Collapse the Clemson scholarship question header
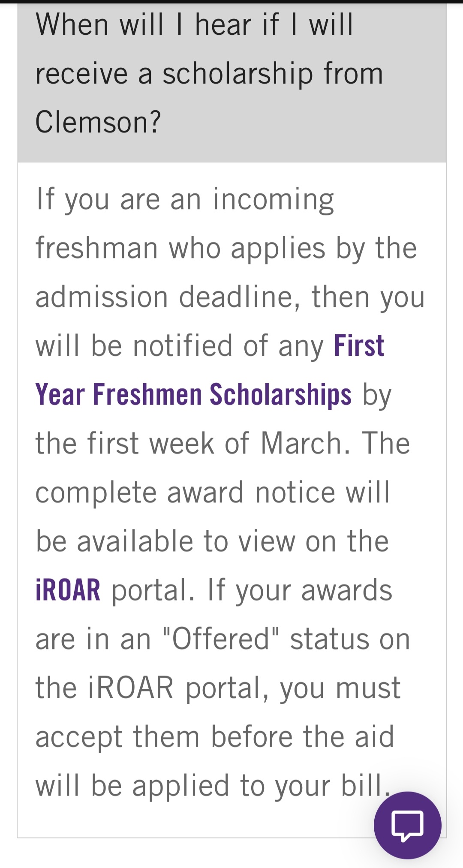The width and height of the screenshot is (463, 868). (x=231, y=81)
